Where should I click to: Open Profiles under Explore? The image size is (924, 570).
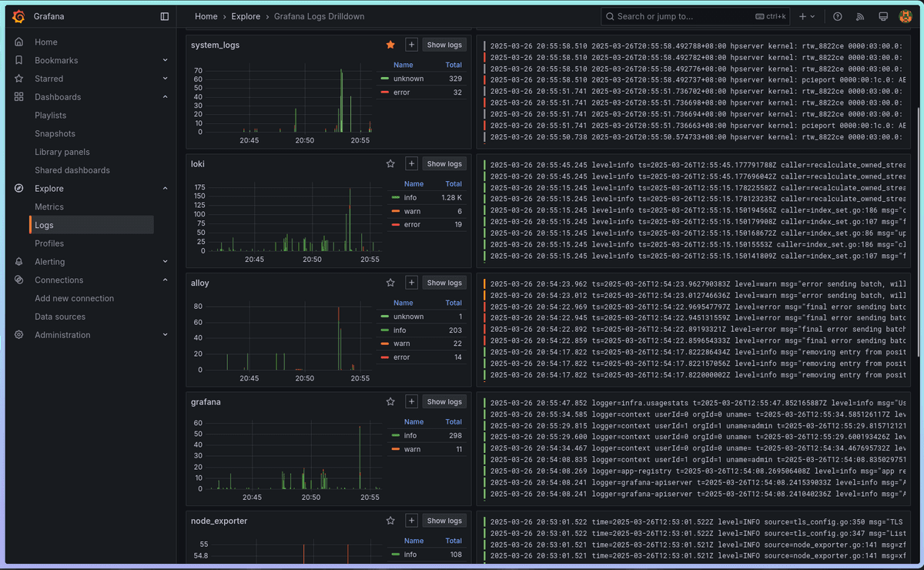49,243
